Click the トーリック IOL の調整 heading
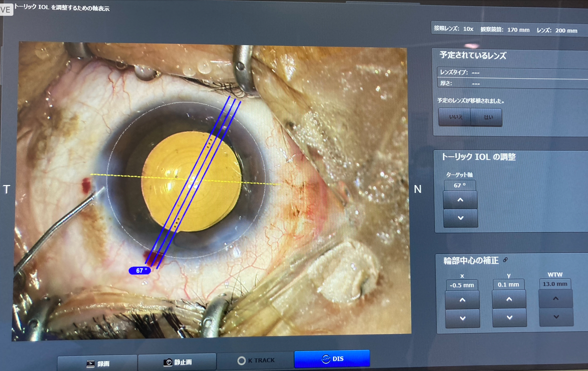 point(478,157)
